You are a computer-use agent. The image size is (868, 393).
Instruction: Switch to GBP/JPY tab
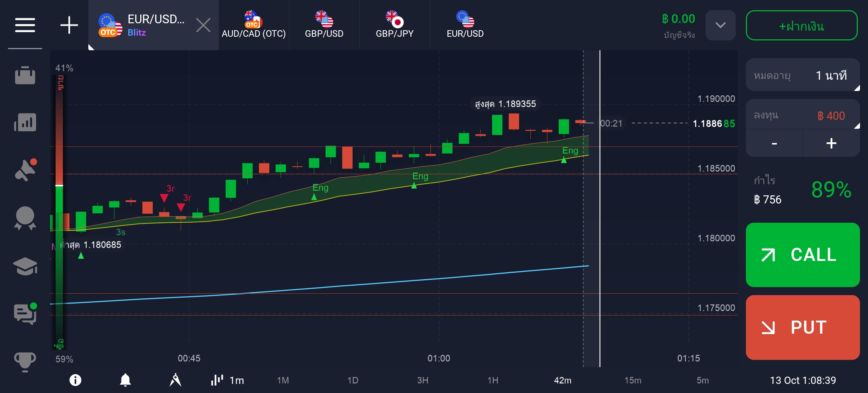tap(394, 25)
